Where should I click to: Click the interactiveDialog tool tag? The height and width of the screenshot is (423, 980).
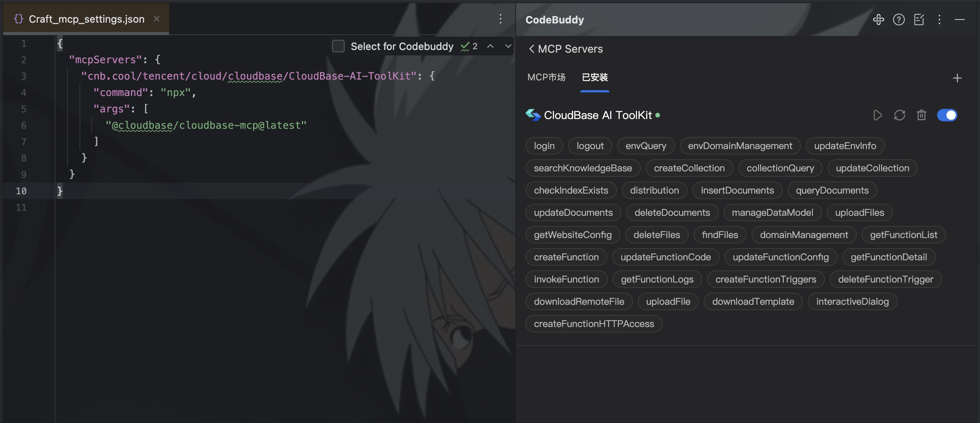click(853, 302)
